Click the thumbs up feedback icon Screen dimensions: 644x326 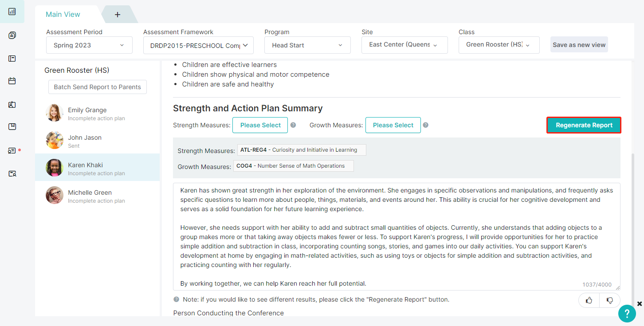589,300
